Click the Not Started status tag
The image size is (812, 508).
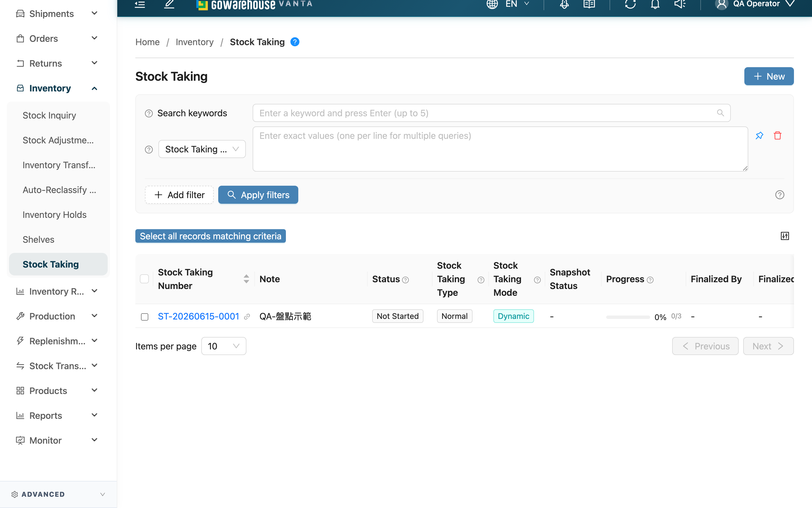click(x=398, y=316)
